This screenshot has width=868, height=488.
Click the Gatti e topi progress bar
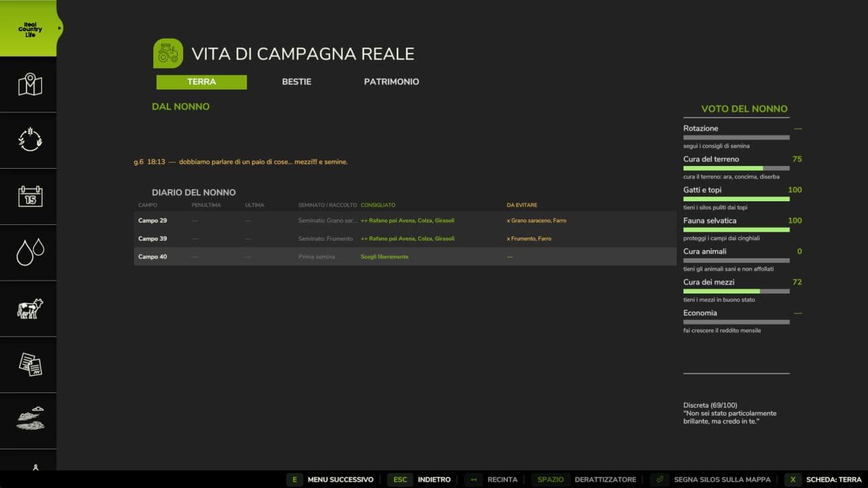(736, 199)
